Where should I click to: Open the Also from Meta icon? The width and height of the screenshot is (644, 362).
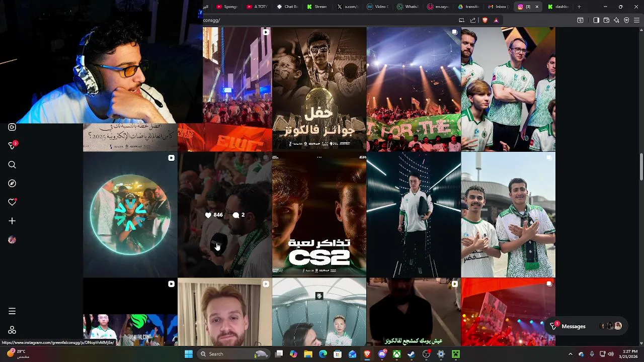(12, 330)
